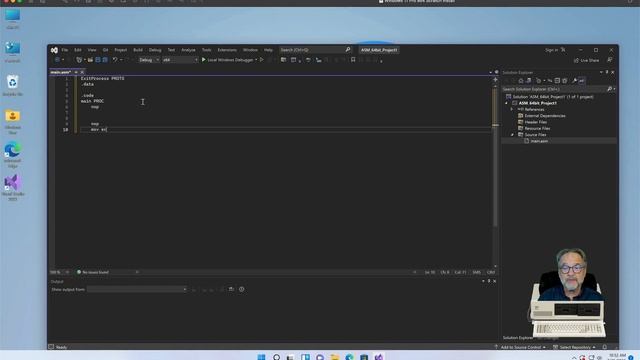This screenshot has height=360, width=640.
Task: Open the Build menu
Action: [x=138, y=50]
